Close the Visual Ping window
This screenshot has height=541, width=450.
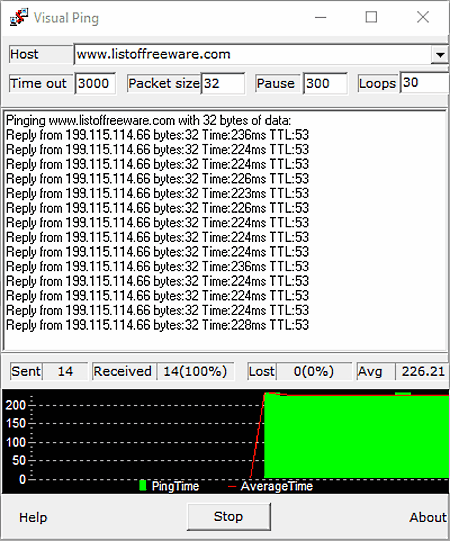pos(423,17)
